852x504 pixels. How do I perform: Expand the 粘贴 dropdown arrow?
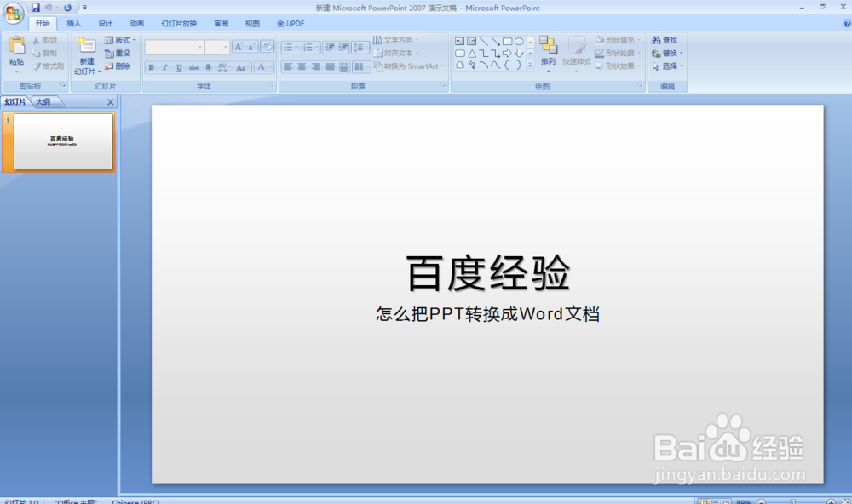pyautogui.click(x=17, y=72)
